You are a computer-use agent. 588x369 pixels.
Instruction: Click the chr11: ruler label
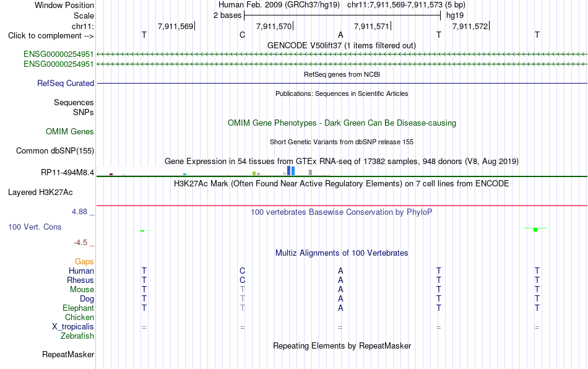(x=82, y=26)
